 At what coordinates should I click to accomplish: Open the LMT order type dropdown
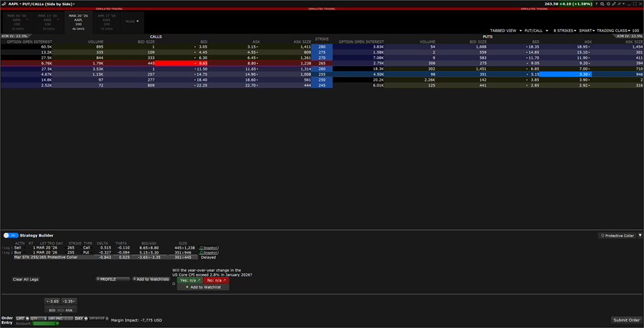22,318
